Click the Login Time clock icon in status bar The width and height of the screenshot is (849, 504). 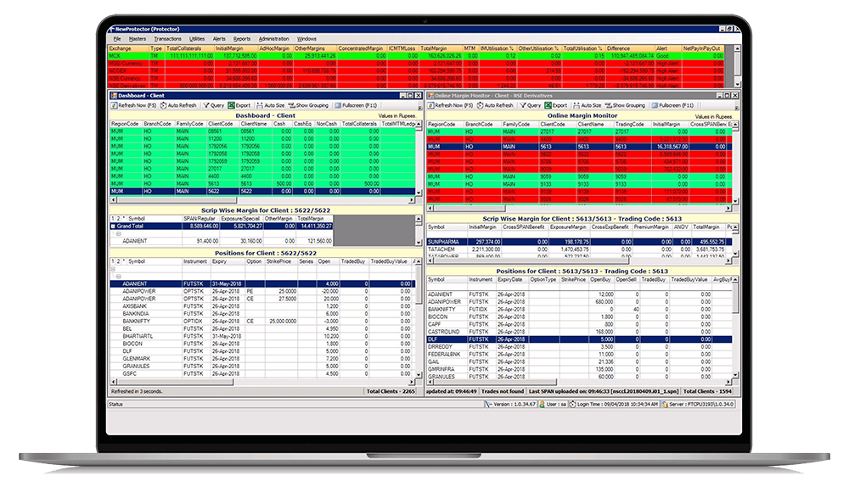[572, 405]
